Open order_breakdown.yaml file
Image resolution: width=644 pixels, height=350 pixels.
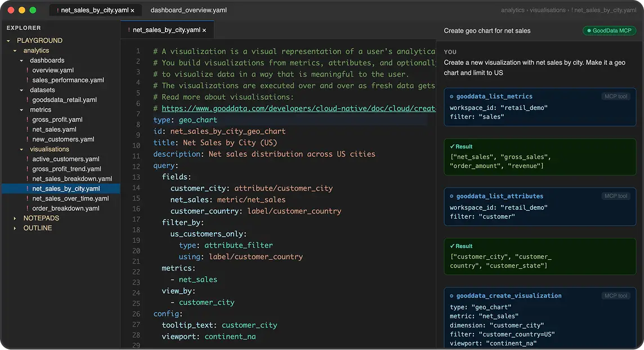(x=66, y=209)
